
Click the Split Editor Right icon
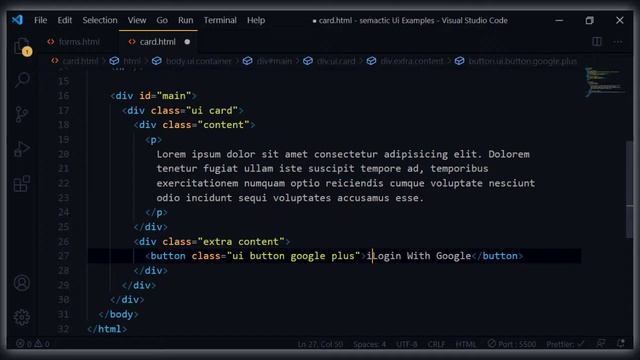[596, 41]
